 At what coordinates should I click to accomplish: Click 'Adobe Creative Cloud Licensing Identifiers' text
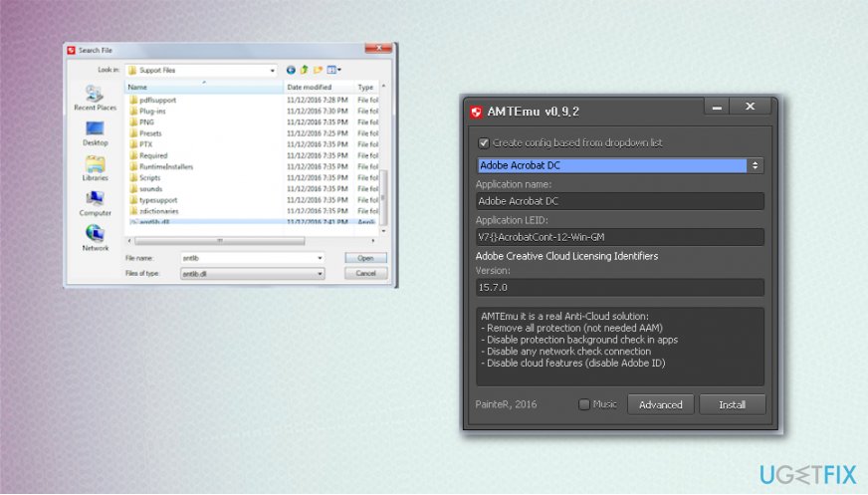(x=566, y=256)
